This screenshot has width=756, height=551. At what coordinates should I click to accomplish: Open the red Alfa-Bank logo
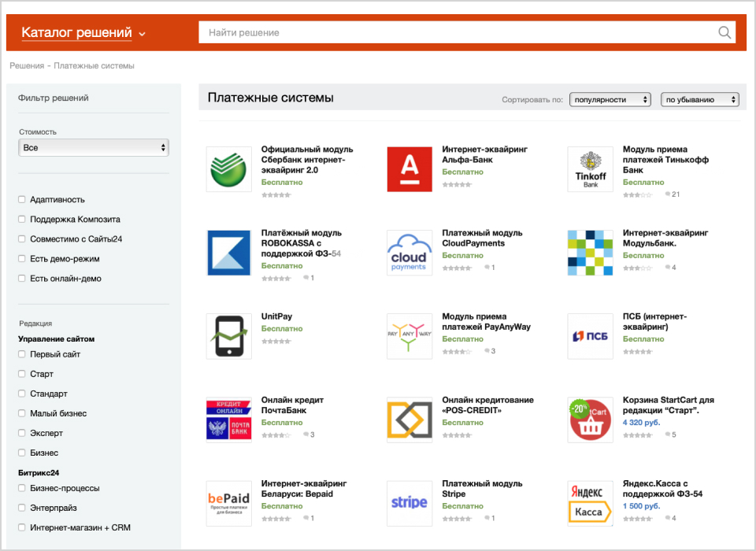[409, 169]
